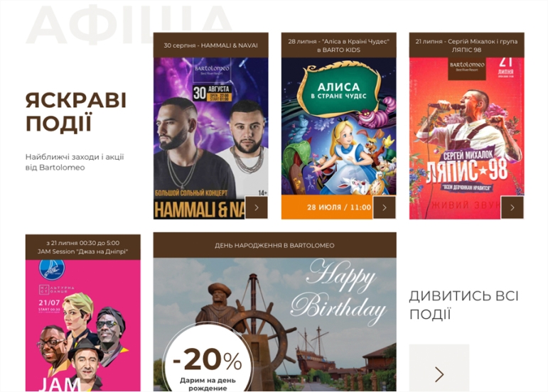Click the ЯСКРАВІ ПОДІЇ heading
This screenshot has height=392, width=548.
click(76, 111)
